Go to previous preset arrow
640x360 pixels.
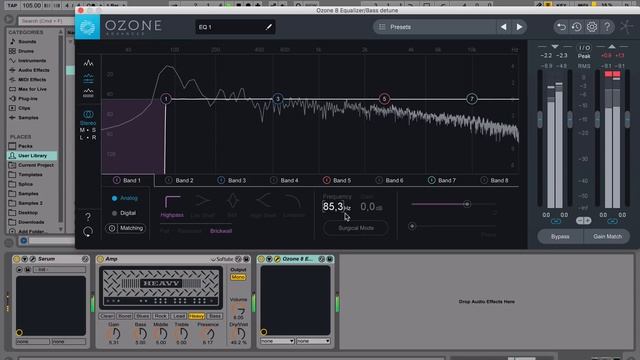tap(503, 27)
